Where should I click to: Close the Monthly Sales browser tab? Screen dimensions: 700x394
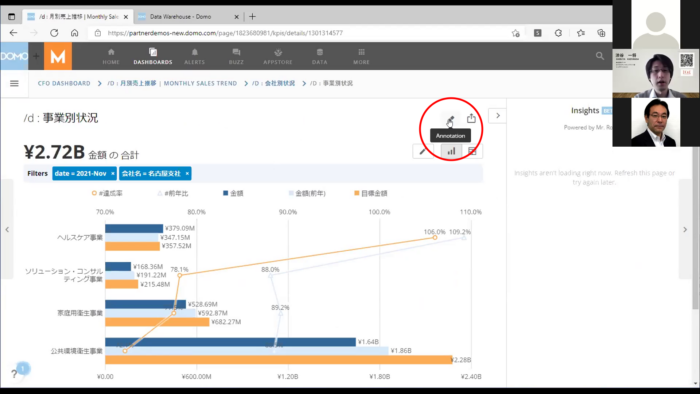click(126, 17)
